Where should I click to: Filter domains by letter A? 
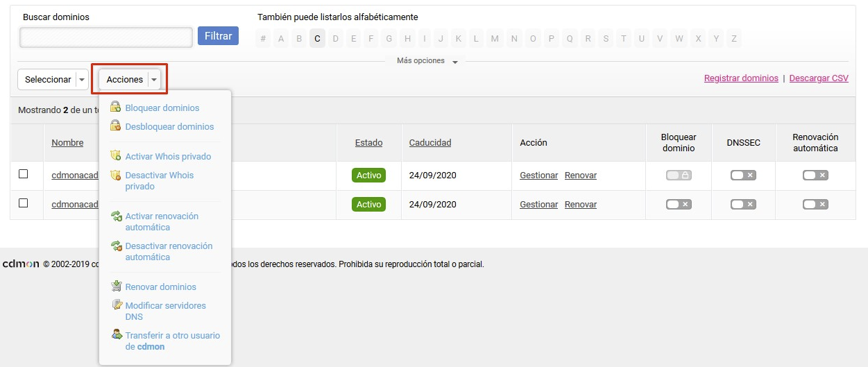281,39
